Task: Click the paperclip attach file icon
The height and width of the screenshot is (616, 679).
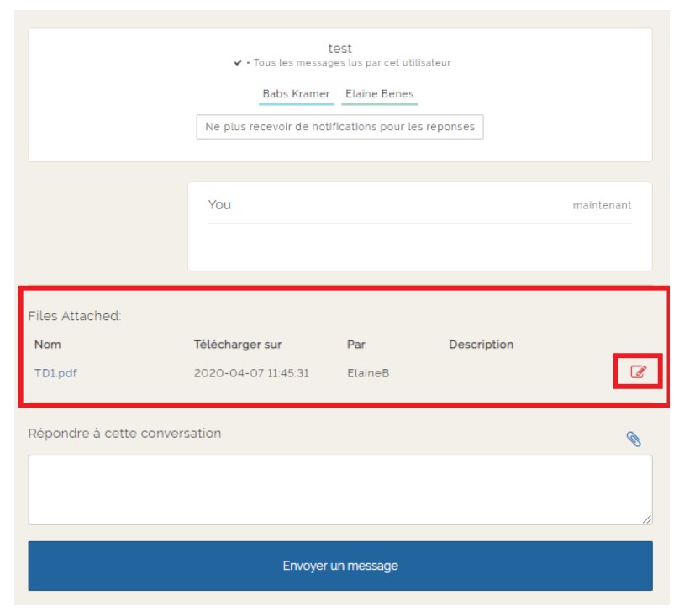Action: tap(634, 439)
